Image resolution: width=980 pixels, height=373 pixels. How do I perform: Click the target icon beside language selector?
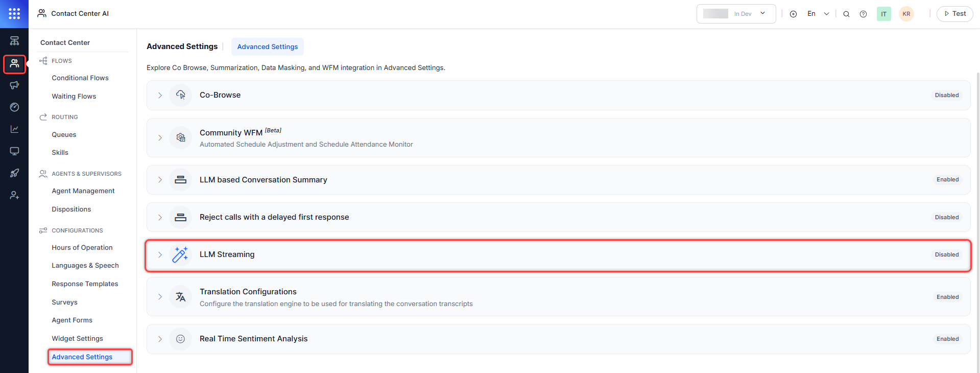793,14
